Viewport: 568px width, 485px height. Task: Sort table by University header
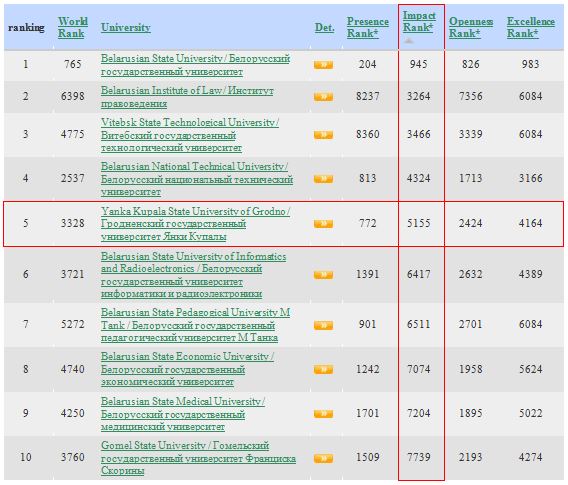(x=126, y=27)
